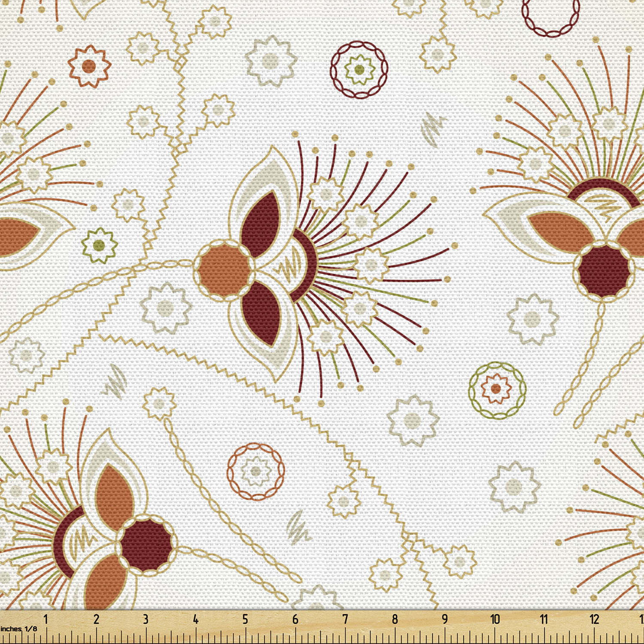Click the number 2 on the ruler
Image resolution: width=644 pixels, height=644 pixels.
[x=96, y=619]
